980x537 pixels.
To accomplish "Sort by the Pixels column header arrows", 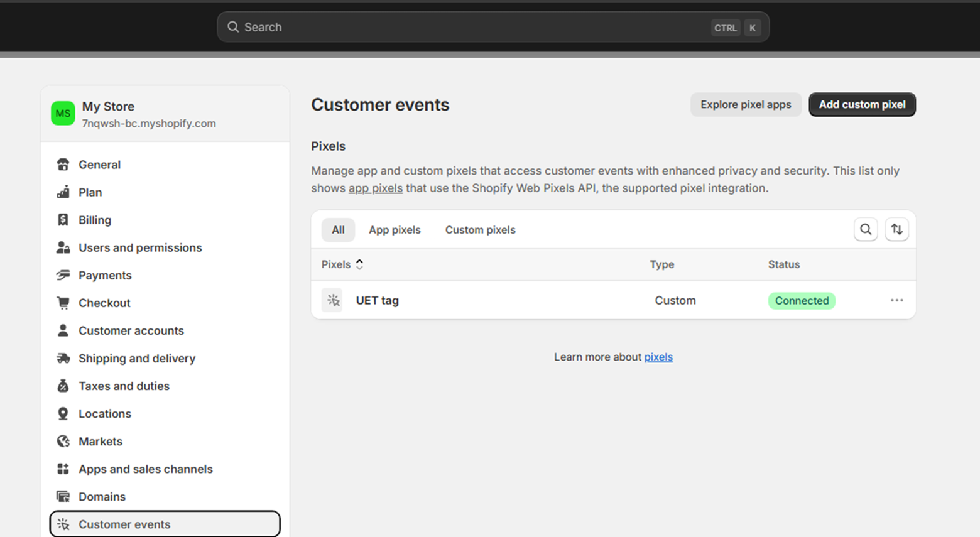I will tap(359, 264).
